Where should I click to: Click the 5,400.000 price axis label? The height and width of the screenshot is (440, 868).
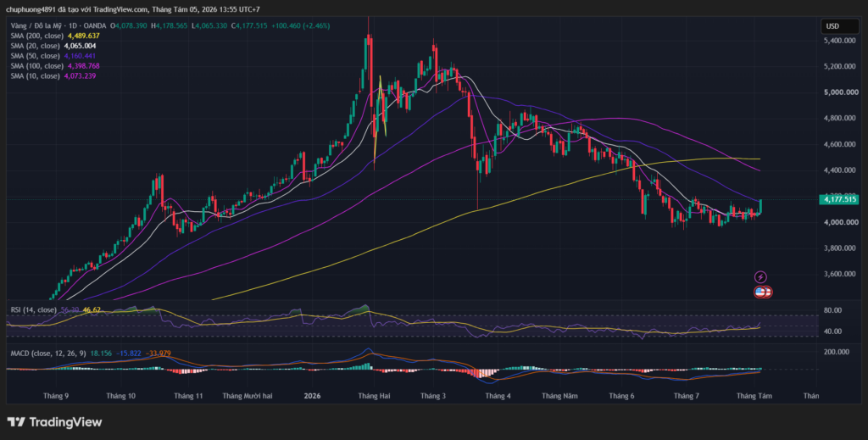point(841,41)
